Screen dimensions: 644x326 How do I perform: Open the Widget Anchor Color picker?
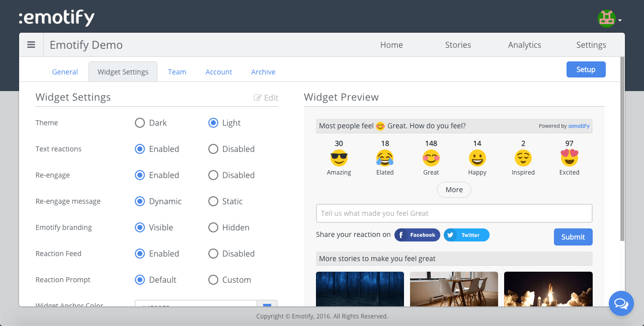pos(267,306)
